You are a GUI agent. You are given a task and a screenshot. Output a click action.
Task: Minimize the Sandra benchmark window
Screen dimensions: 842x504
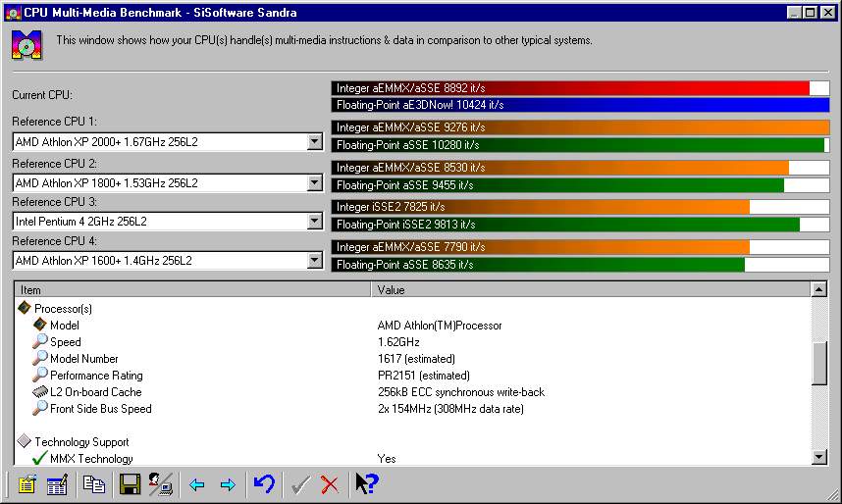pos(794,13)
